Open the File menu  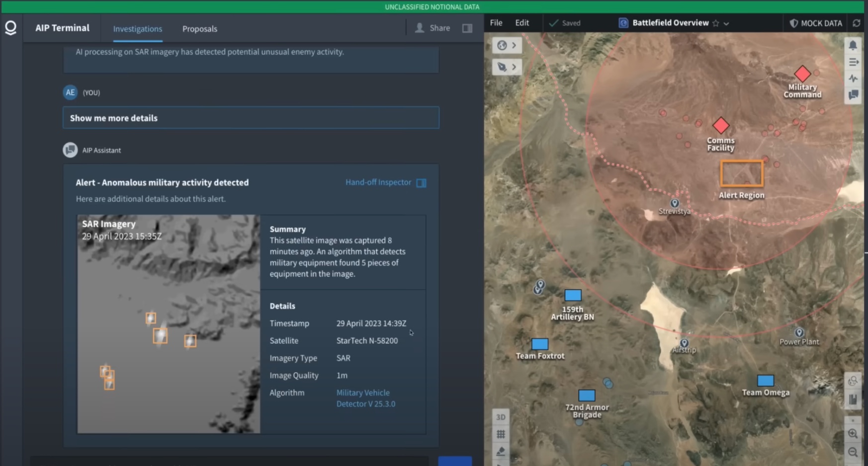click(496, 23)
